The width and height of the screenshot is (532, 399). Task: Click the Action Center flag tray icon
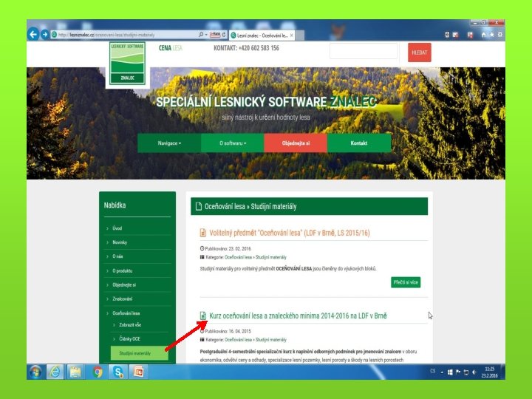coord(457,372)
